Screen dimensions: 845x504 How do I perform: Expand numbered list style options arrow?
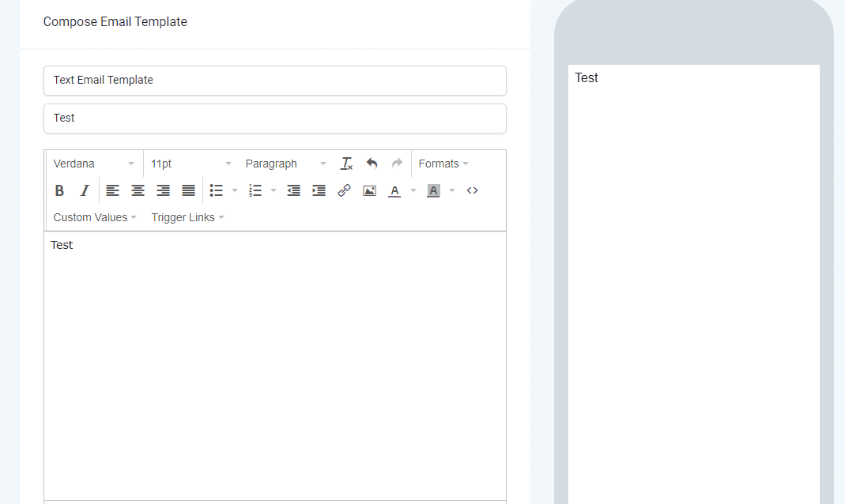tap(273, 190)
